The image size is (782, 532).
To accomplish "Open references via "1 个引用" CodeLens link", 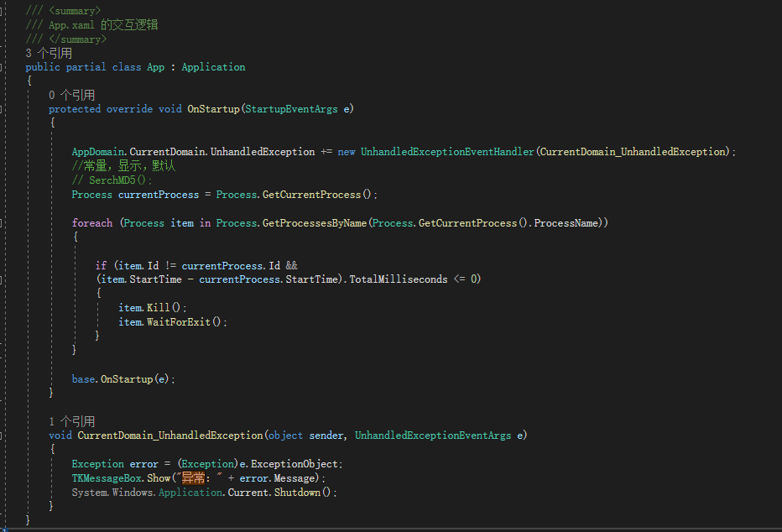I will pos(71,420).
